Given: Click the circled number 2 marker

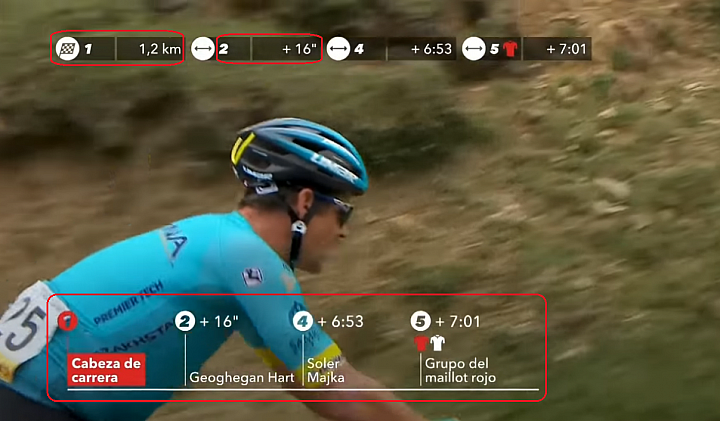Looking at the screenshot, I should 185,321.
